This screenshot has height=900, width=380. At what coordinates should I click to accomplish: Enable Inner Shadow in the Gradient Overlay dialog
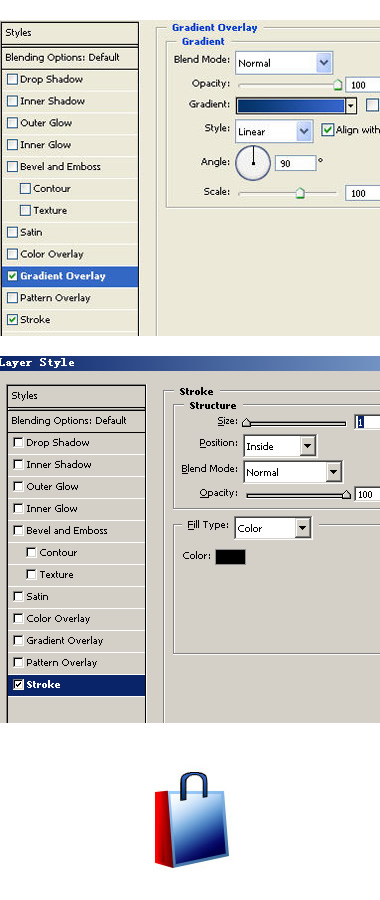[x=12, y=102]
